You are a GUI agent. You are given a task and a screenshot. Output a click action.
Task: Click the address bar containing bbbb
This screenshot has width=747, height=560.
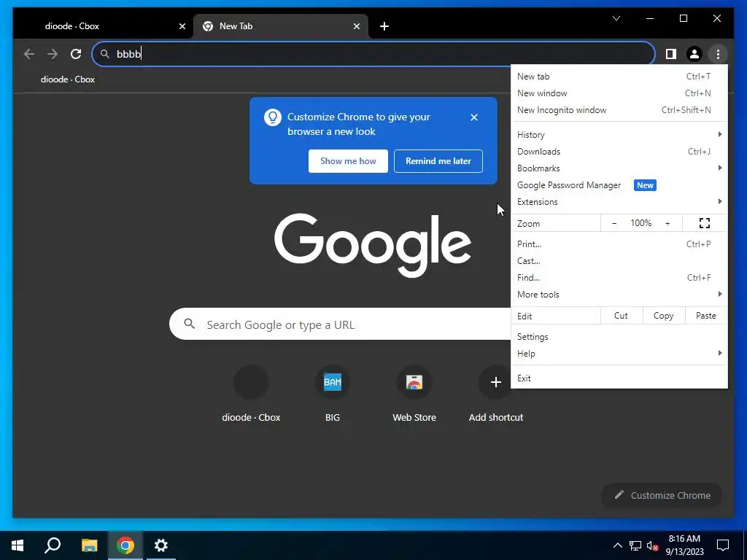tap(373, 54)
